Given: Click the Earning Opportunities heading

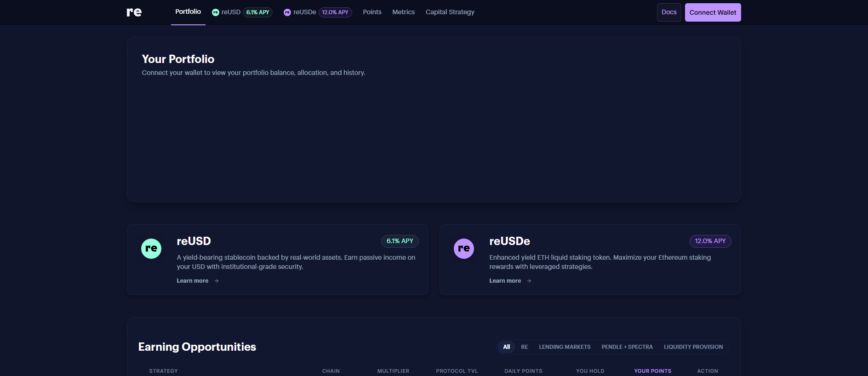Looking at the screenshot, I should (197, 347).
